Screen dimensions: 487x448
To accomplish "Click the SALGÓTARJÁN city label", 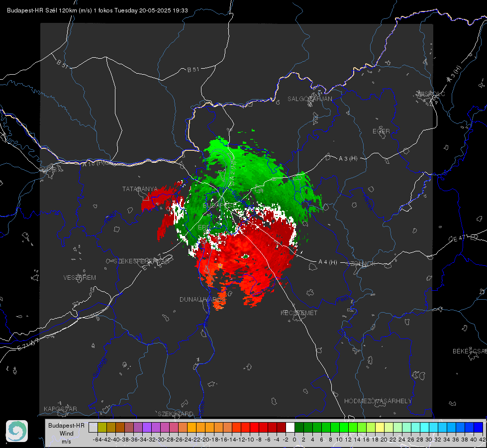I will pos(309,99).
